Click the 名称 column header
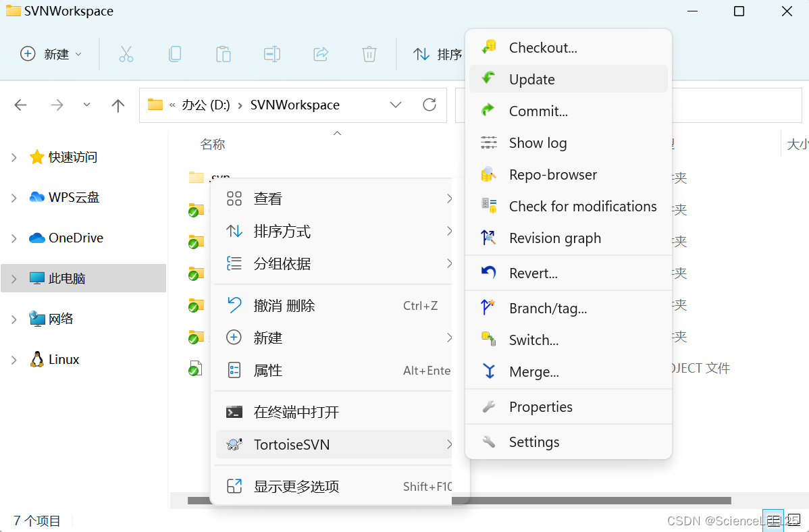 point(213,144)
